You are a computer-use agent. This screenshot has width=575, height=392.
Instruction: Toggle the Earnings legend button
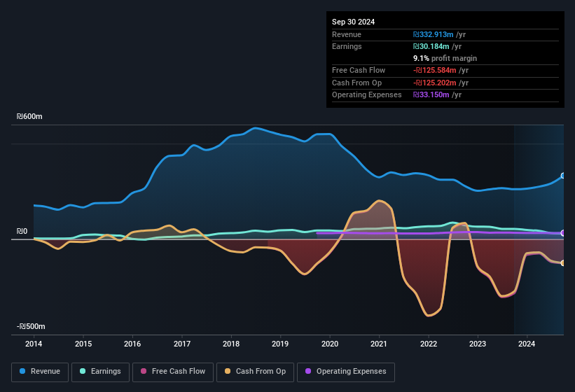tap(100, 372)
